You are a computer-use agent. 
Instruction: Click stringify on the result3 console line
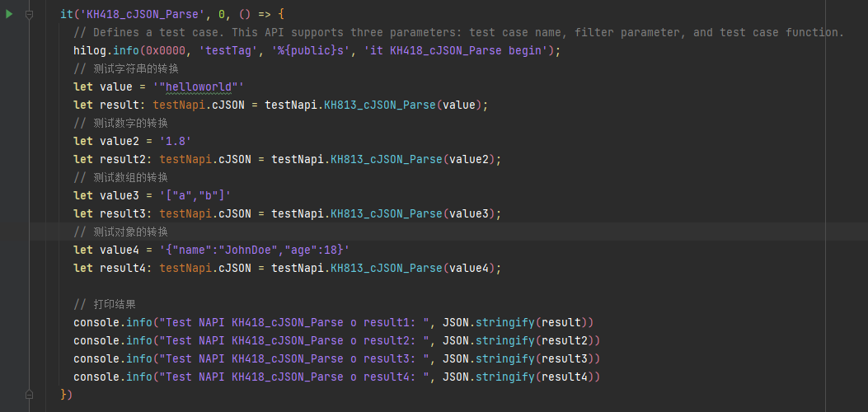point(504,359)
